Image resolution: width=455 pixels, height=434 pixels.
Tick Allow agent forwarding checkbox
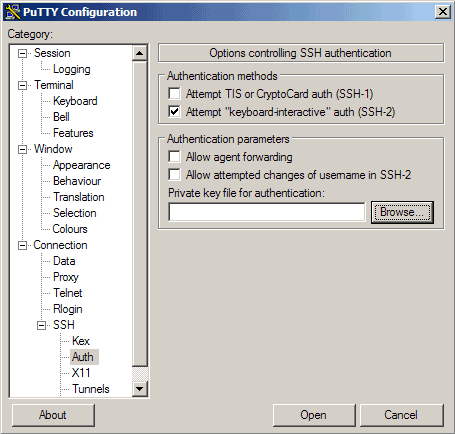pyautogui.click(x=174, y=156)
